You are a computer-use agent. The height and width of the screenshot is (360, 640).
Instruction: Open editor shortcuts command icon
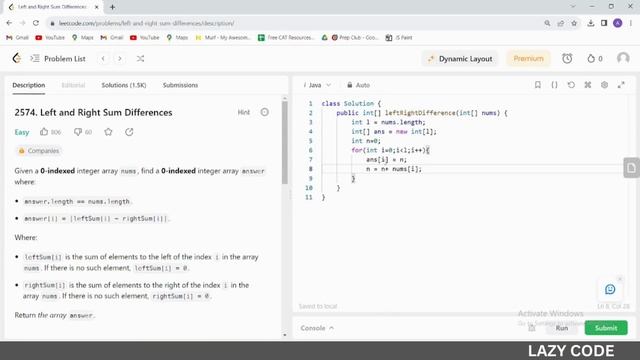click(x=588, y=84)
